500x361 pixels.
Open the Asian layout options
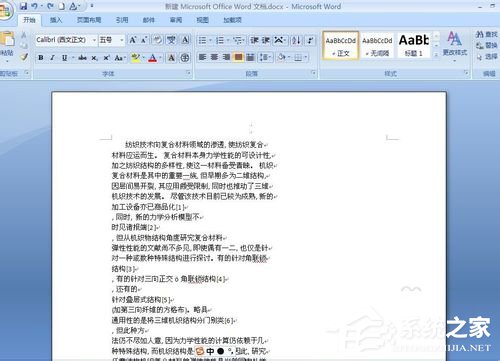[x=280, y=40]
